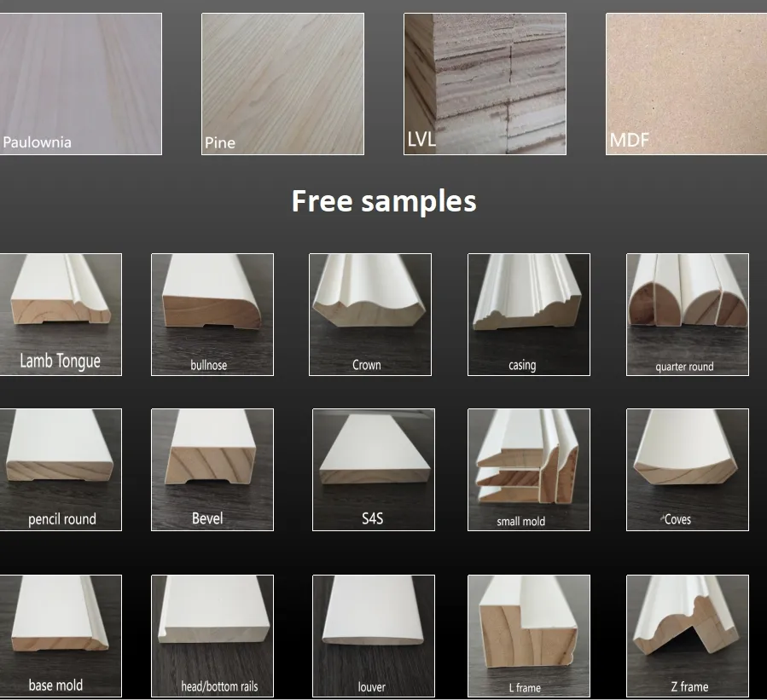Open the Coves profile thumbnail

coord(687,468)
